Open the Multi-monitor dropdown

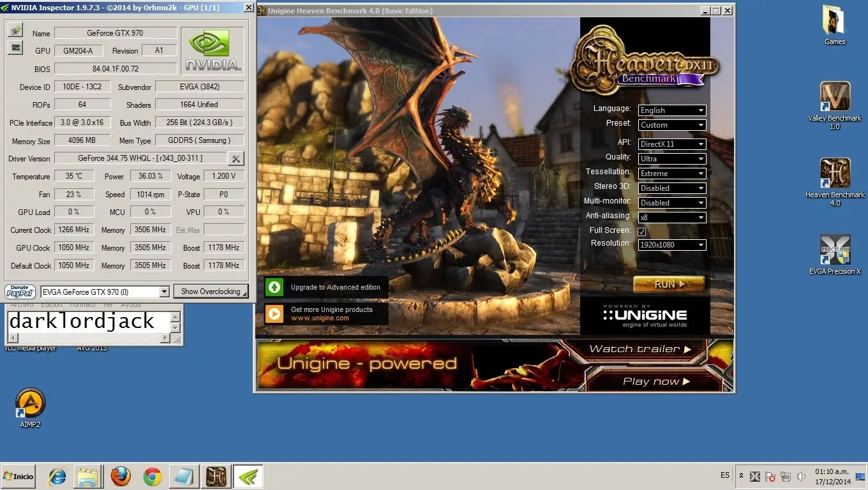(672, 203)
